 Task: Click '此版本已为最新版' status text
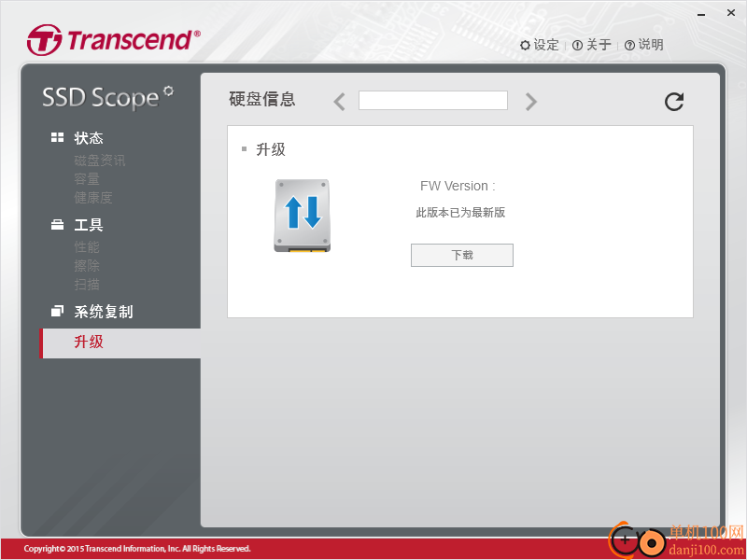click(460, 213)
